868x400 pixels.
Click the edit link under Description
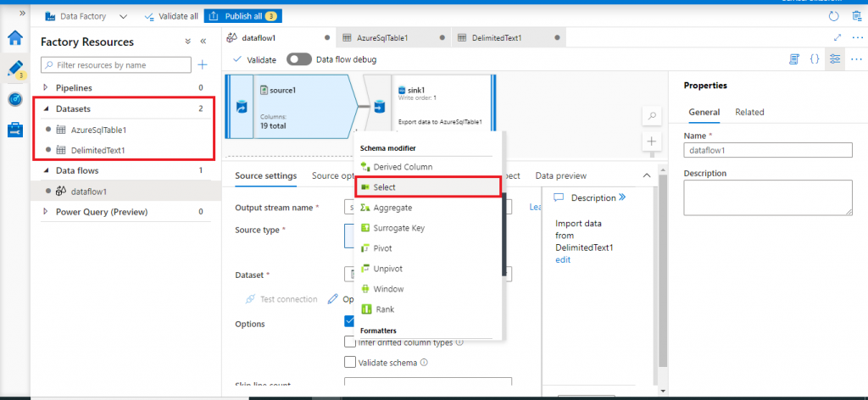click(x=563, y=259)
